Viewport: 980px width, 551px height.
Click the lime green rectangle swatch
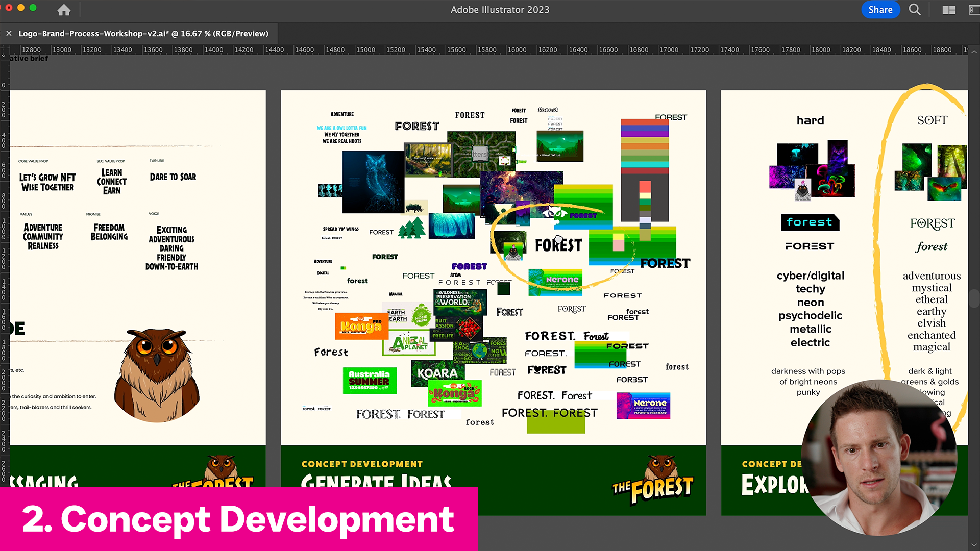(555, 425)
